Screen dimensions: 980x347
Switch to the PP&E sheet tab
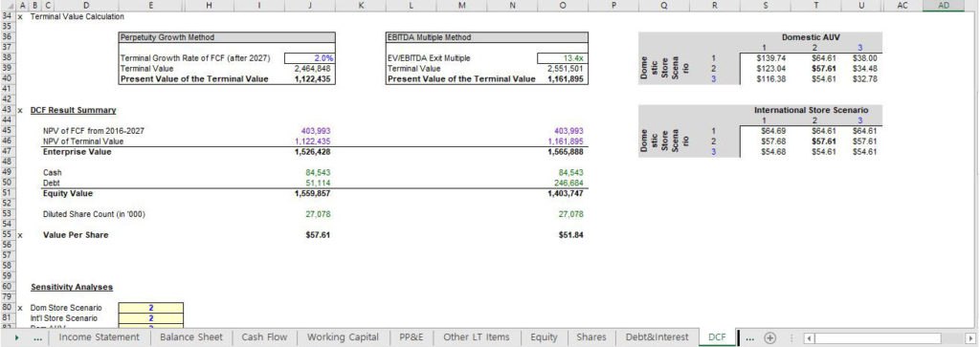click(412, 337)
